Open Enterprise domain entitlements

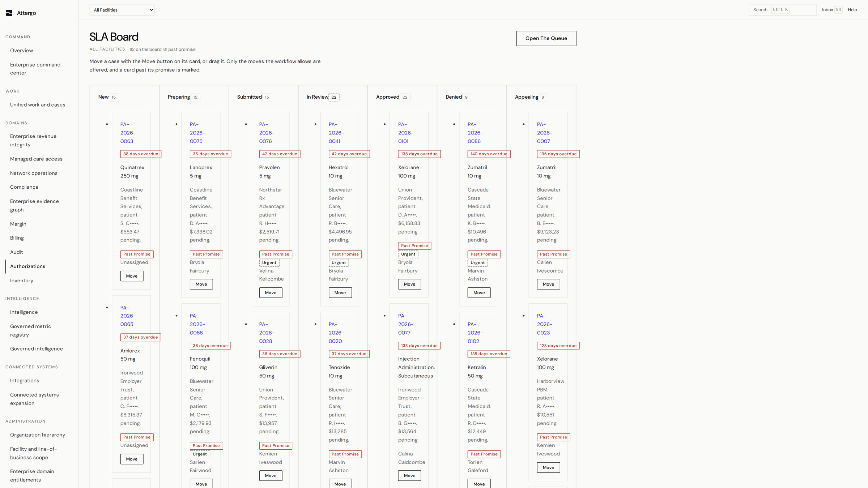tap(32, 476)
